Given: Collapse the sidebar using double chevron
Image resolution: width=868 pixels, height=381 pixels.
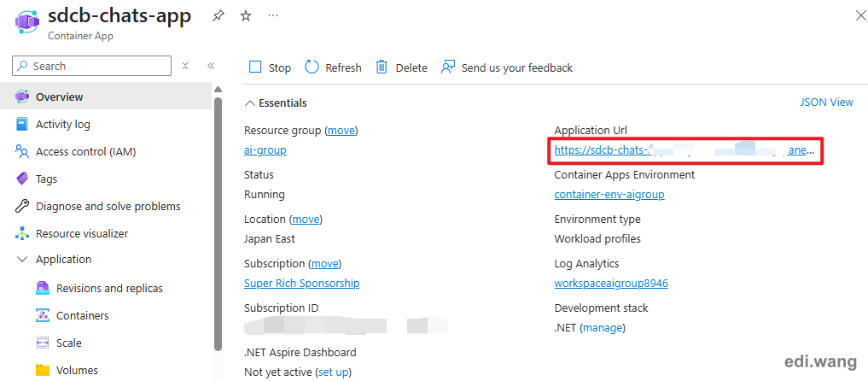Looking at the screenshot, I should coord(210,66).
